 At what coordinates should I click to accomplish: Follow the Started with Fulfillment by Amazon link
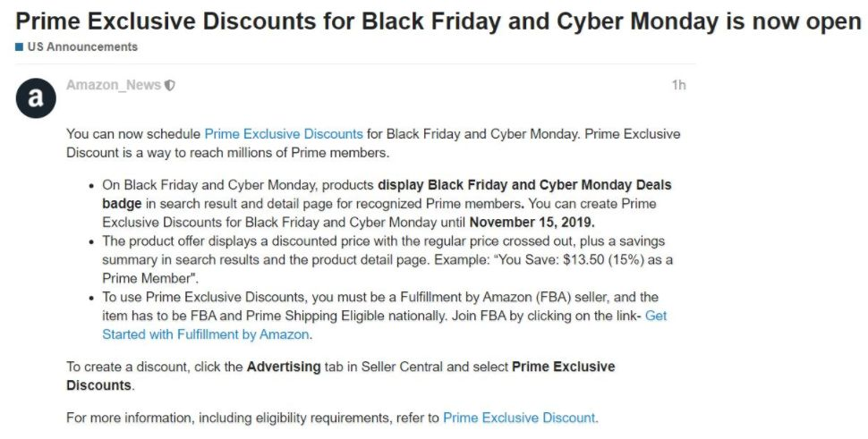206,334
